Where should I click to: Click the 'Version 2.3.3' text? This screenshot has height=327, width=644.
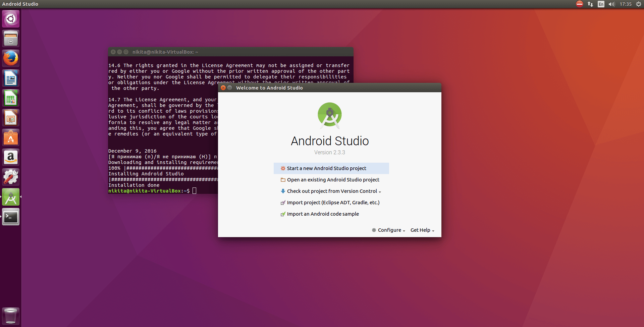point(330,152)
